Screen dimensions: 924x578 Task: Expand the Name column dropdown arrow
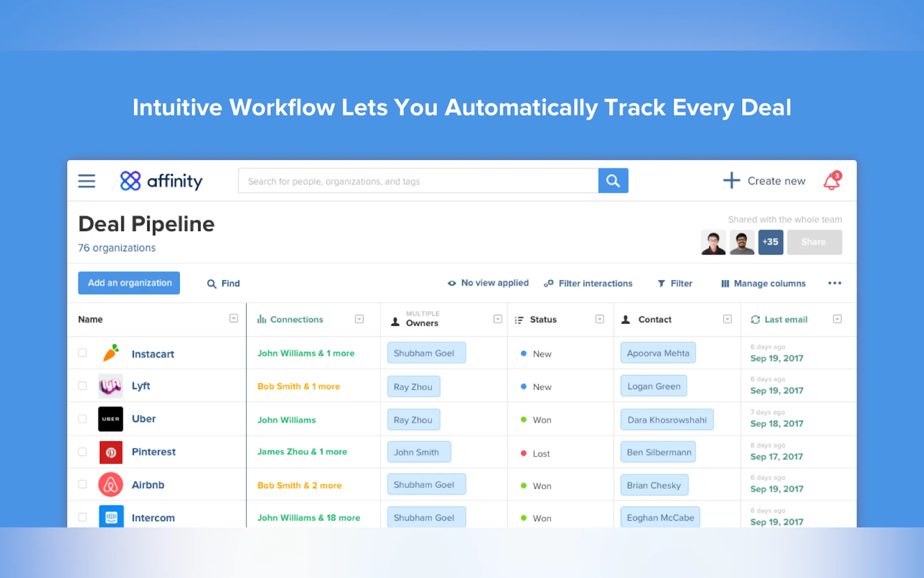[234, 319]
